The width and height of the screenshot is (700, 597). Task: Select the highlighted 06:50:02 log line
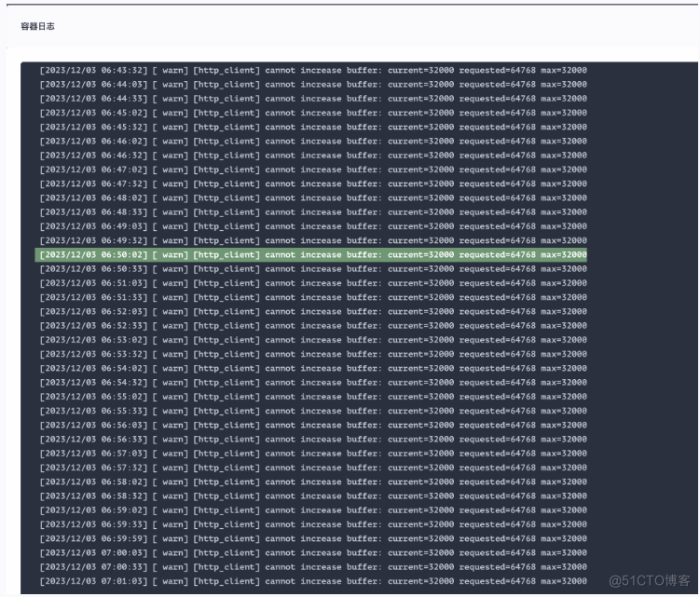pyautogui.click(x=313, y=254)
